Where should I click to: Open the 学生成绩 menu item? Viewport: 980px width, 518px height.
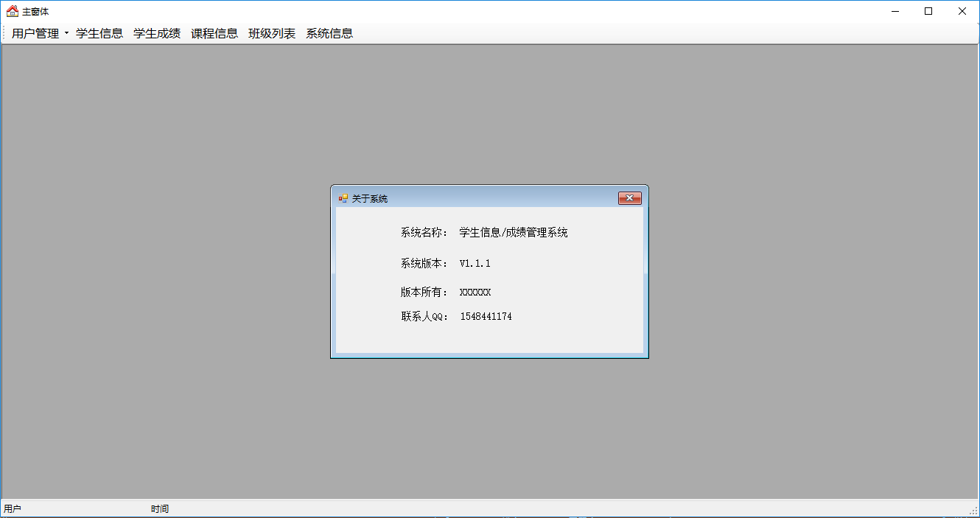pos(157,33)
